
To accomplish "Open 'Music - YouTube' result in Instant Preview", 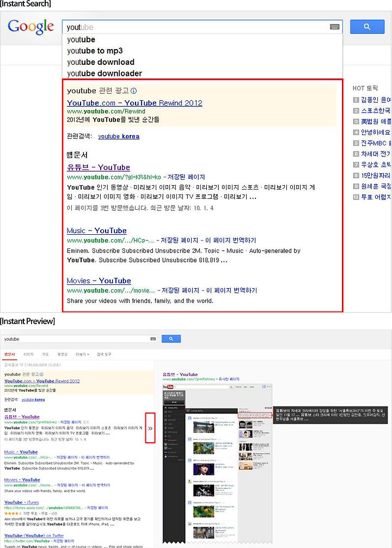I will 21,452.
